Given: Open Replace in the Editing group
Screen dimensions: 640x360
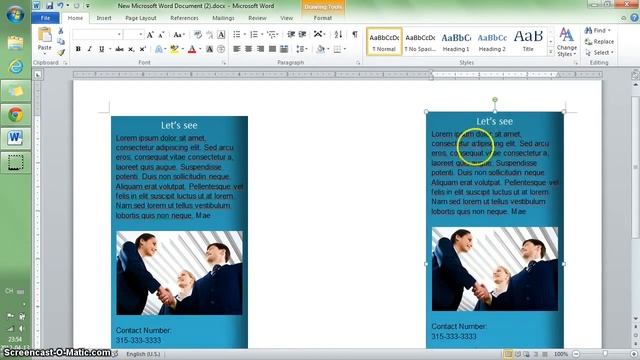Looking at the screenshot, I should point(599,42).
